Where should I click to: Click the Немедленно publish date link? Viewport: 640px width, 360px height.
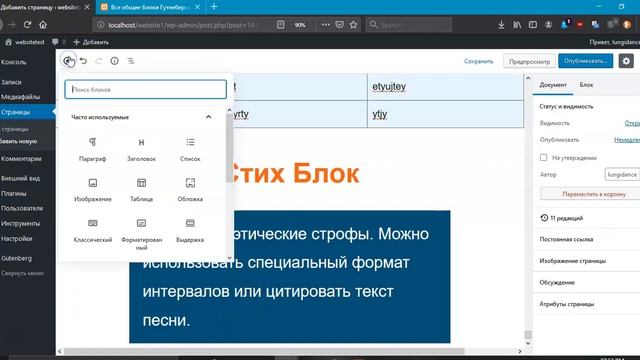coord(627,140)
